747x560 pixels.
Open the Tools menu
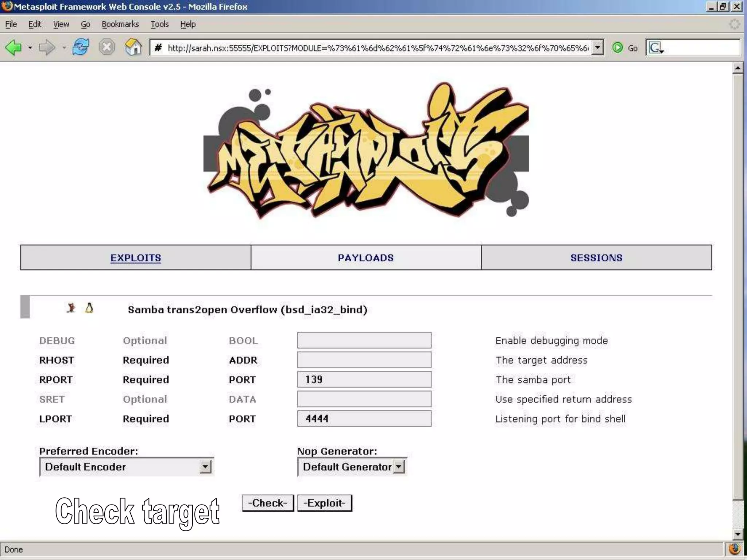pos(160,24)
